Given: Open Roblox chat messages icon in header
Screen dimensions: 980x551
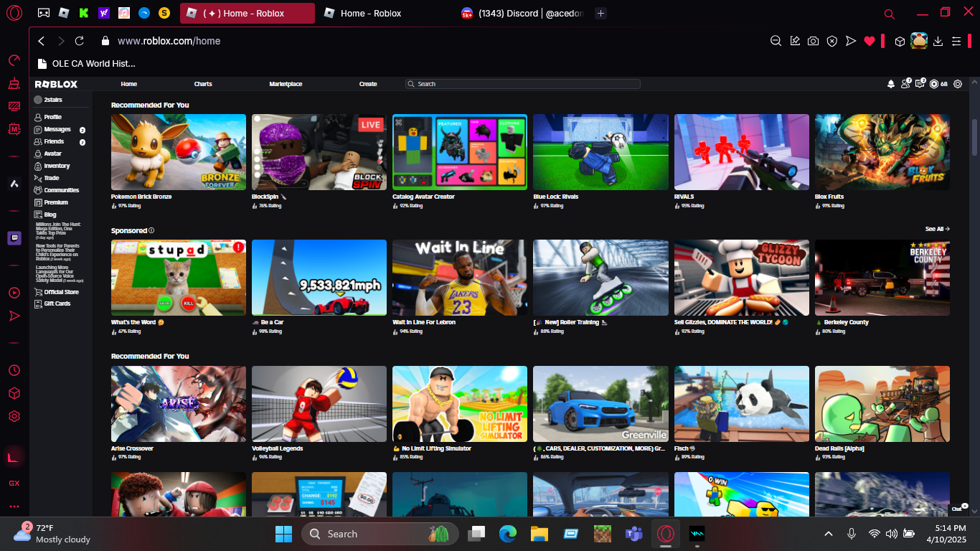Looking at the screenshot, I should click(920, 84).
